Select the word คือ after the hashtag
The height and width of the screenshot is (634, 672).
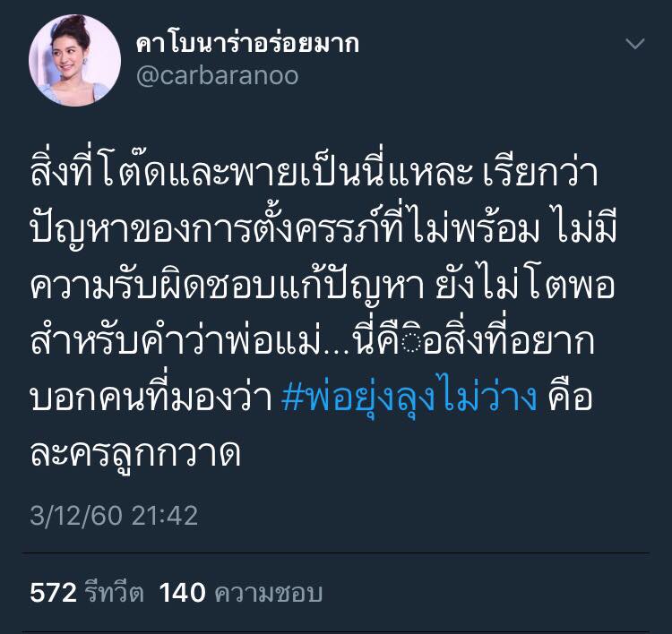pos(570,398)
